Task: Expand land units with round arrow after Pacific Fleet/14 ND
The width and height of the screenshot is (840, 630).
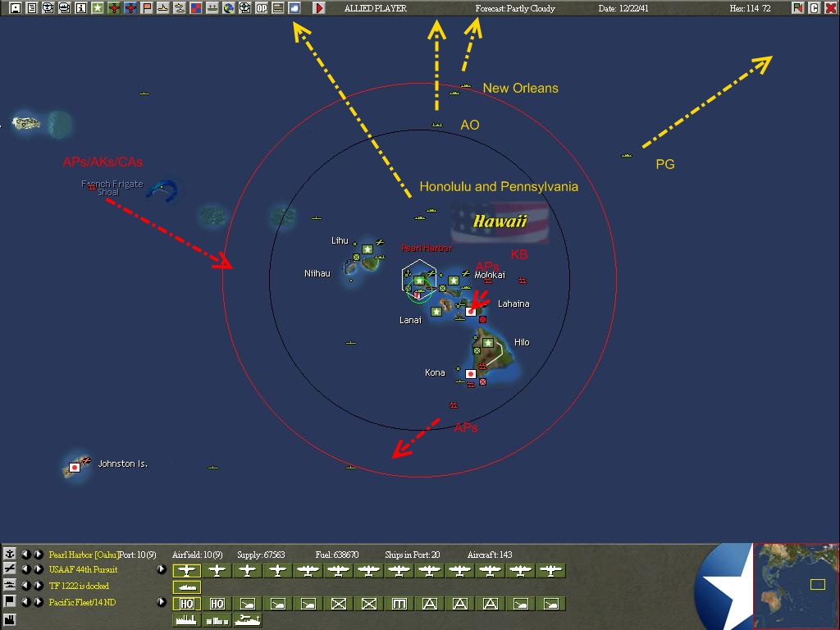Action: pos(161,601)
